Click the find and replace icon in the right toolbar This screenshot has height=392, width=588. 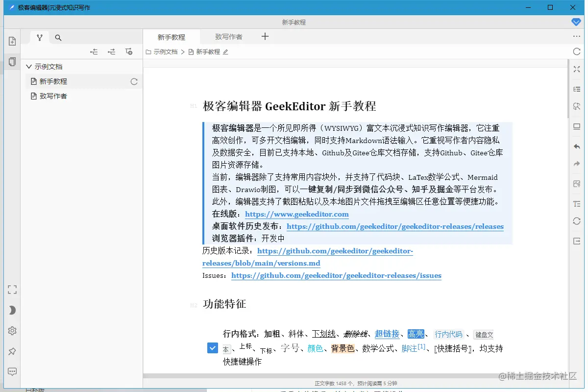tap(577, 106)
